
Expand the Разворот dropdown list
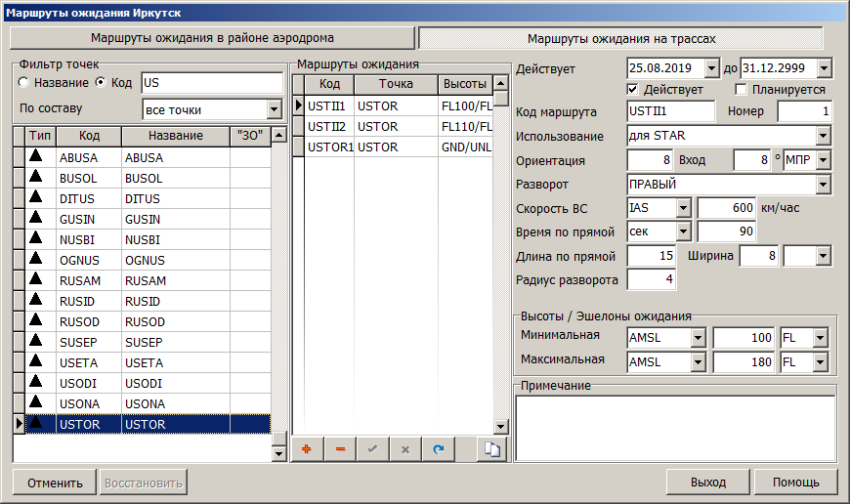point(823,184)
